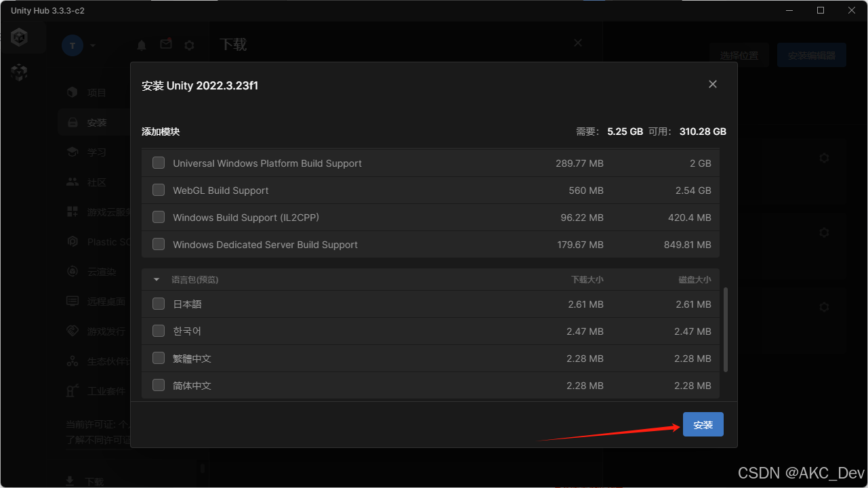Click the 生态伙伴 sidebar icon

[x=73, y=361]
